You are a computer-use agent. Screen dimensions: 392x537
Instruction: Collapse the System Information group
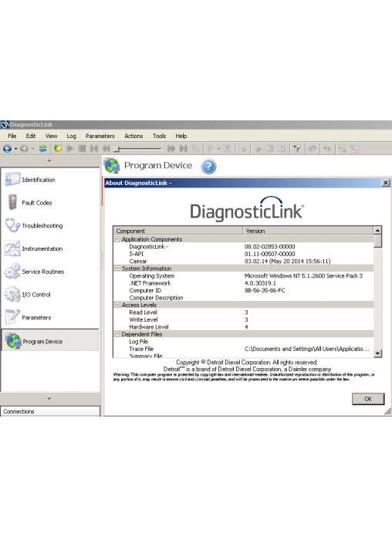117,268
